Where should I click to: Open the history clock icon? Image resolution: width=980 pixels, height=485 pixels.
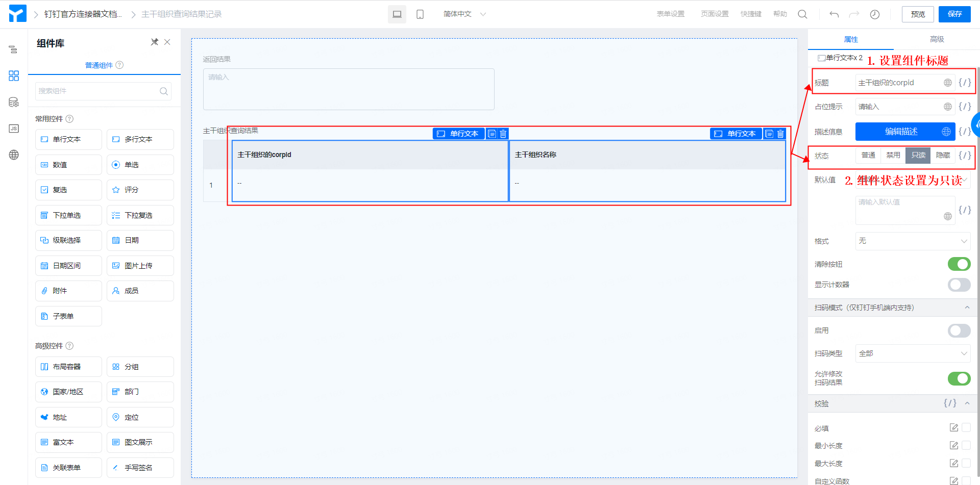pyautogui.click(x=874, y=14)
